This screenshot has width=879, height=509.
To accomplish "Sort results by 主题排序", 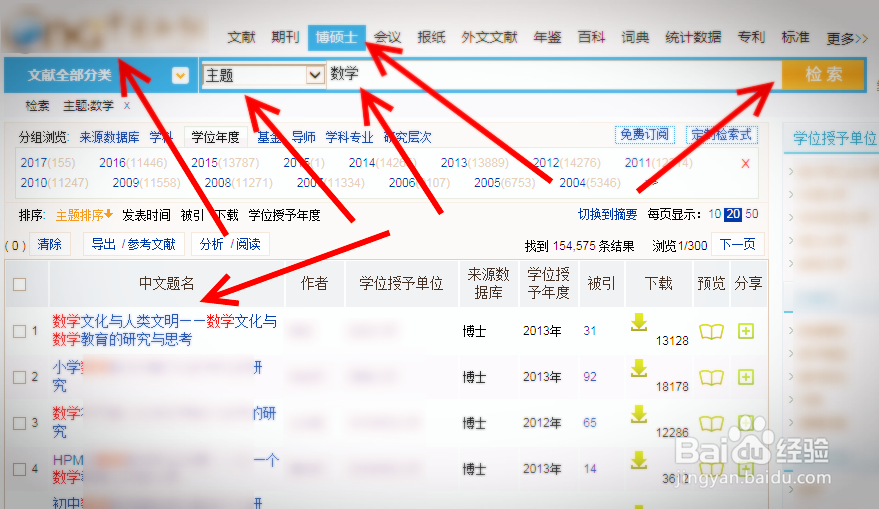I will click(84, 215).
